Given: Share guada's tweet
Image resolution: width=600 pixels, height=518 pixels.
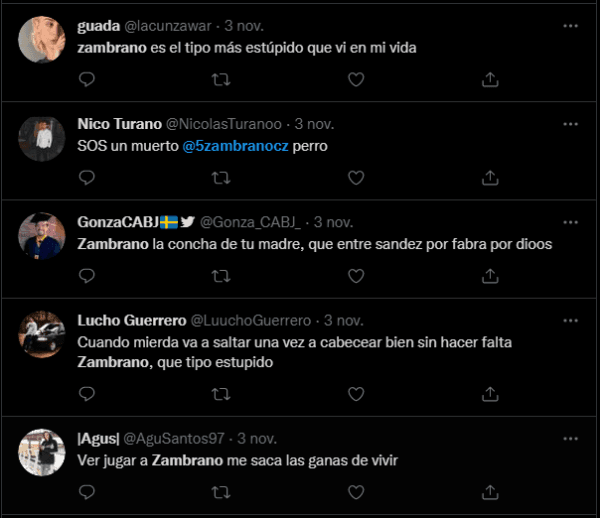Looking at the screenshot, I should click(490, 79).
